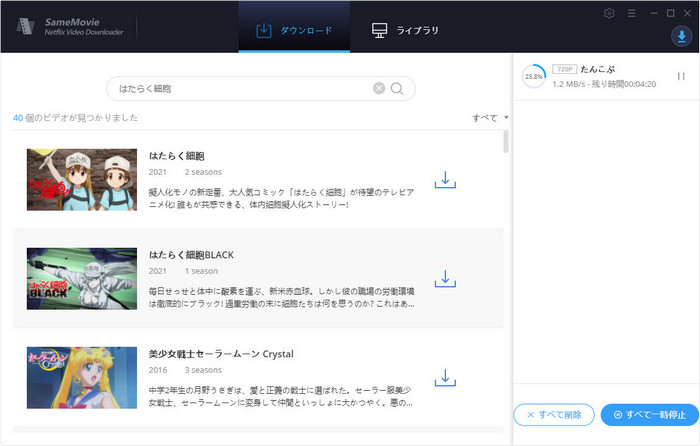Open the はたらく細胞BLACK thumbnail

(82, 279)
